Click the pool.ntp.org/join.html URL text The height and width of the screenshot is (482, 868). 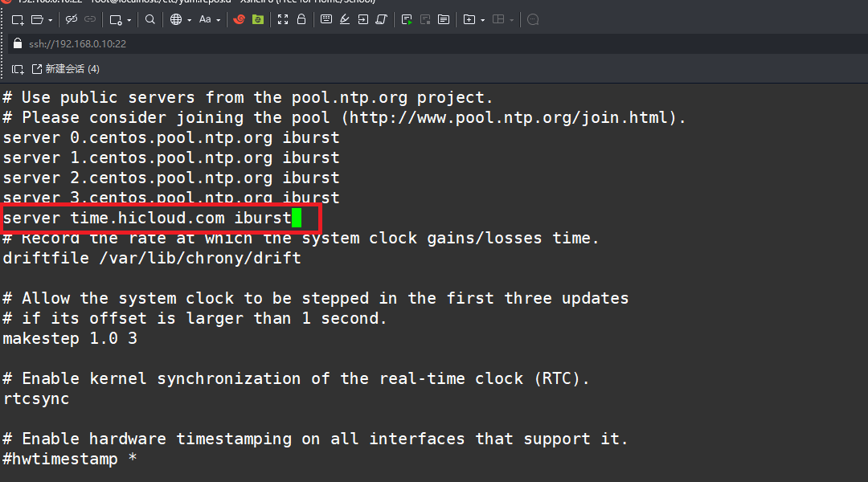508,117
